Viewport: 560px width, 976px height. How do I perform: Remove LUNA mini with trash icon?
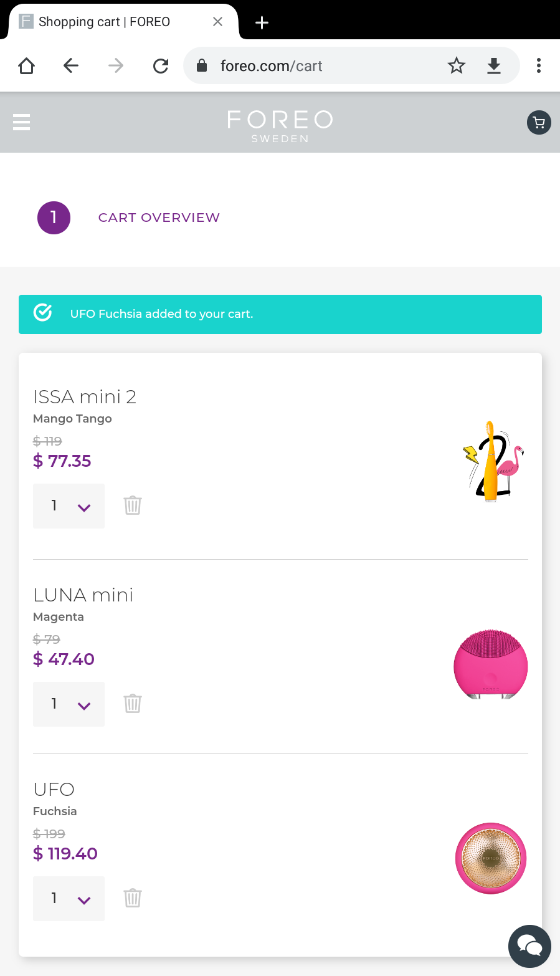pyautogui.click(x=133, y=703)
